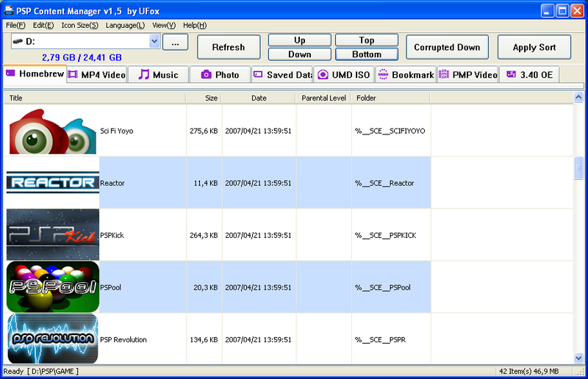Open the View menu
The image size is (588, 379).
pos(164,25)
